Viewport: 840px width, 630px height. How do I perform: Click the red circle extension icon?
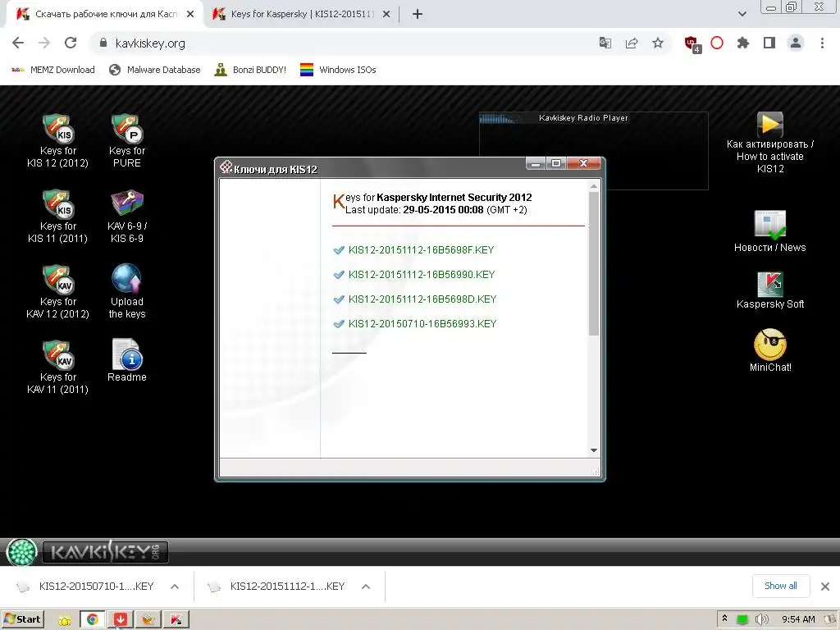click(717, 43)
